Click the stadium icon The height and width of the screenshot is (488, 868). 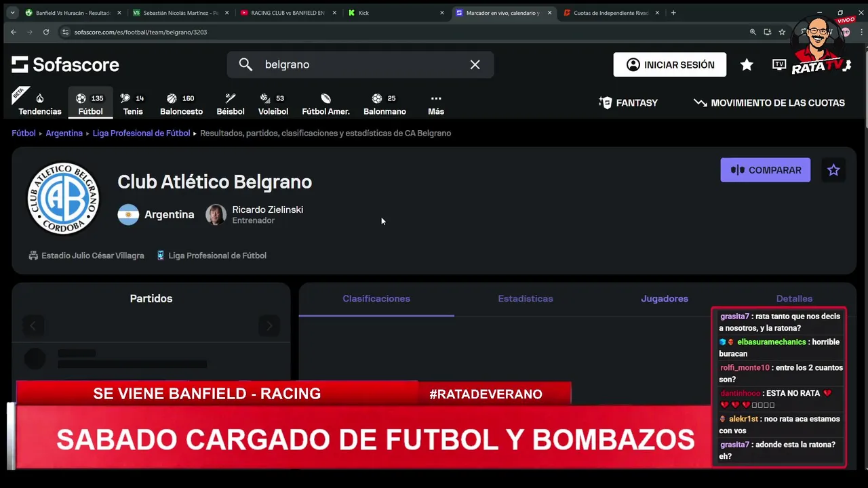coord(33,256)
